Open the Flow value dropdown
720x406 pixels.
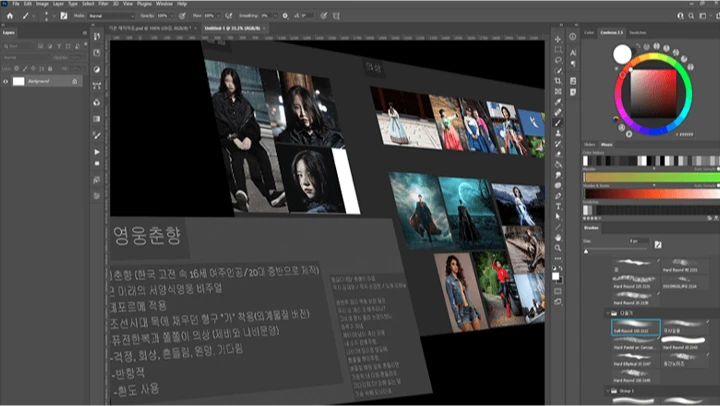pyautogui.click(x=218, y=16)
